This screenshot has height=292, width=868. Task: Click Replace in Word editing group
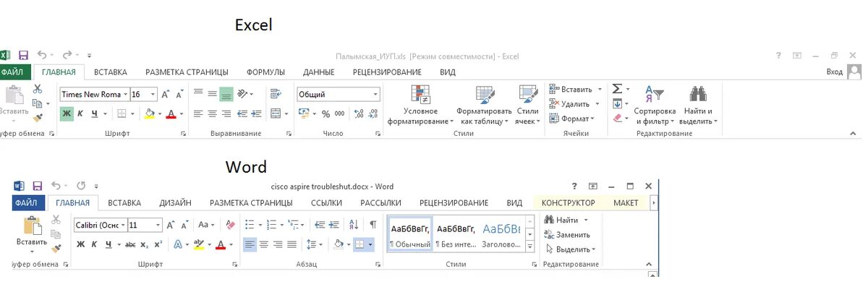568,234
